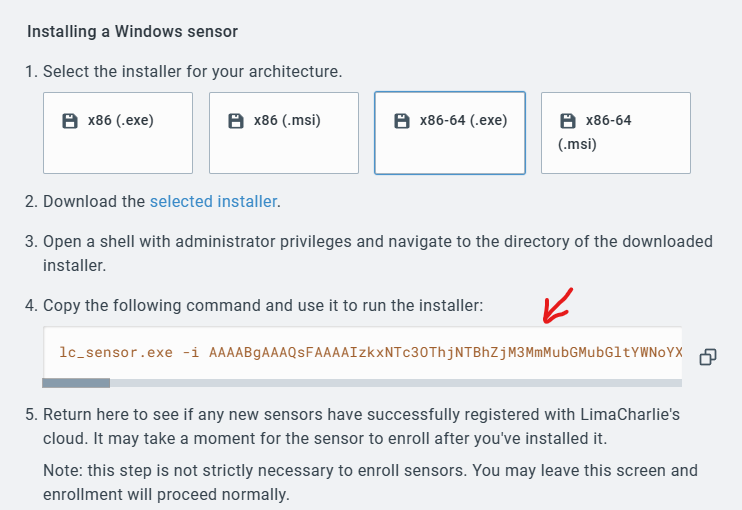Pick the x86-64 (.msi) architecture card
Screen dimensions: 742x510
click(x=616, y=133)
